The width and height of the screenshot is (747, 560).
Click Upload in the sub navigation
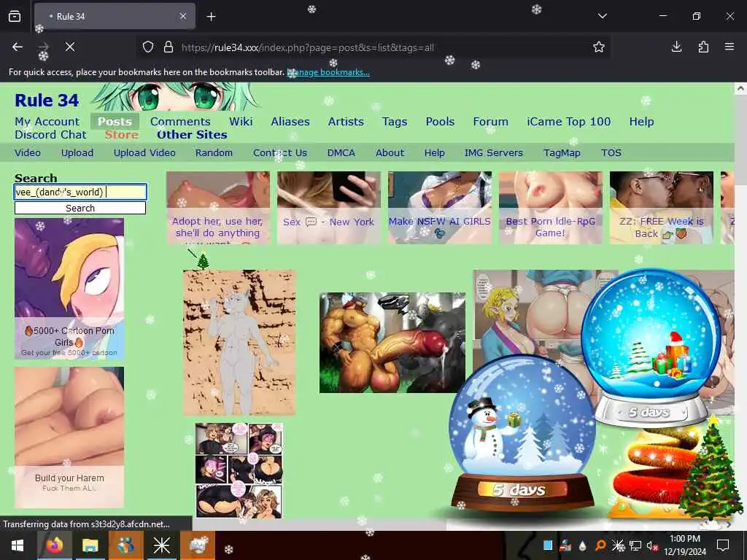tap(77, 153)
